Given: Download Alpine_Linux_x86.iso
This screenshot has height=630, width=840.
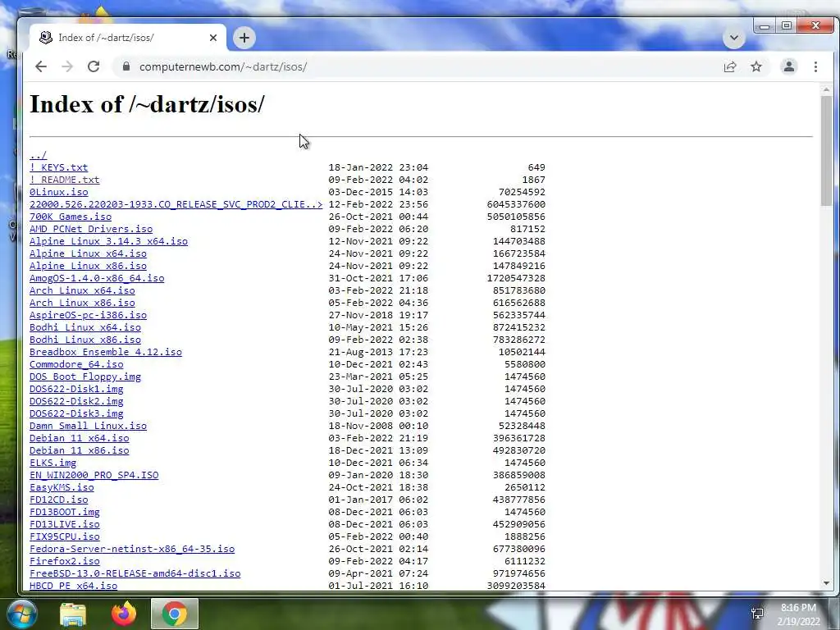Looking at the screenshot, I should coord(88,267).
